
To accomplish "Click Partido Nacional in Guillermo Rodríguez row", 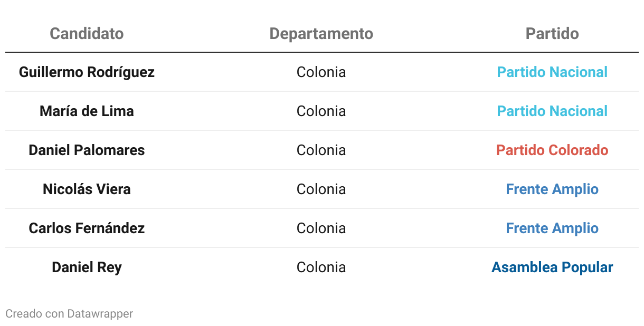I will [552, 72].
